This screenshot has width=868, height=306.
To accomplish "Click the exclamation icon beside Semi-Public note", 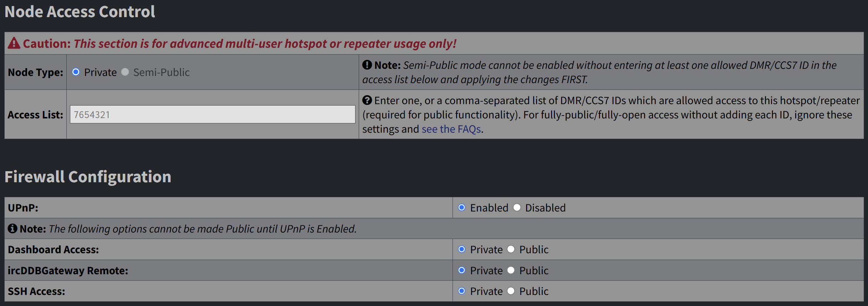I will pyautogui.click(x=367, y=65).
